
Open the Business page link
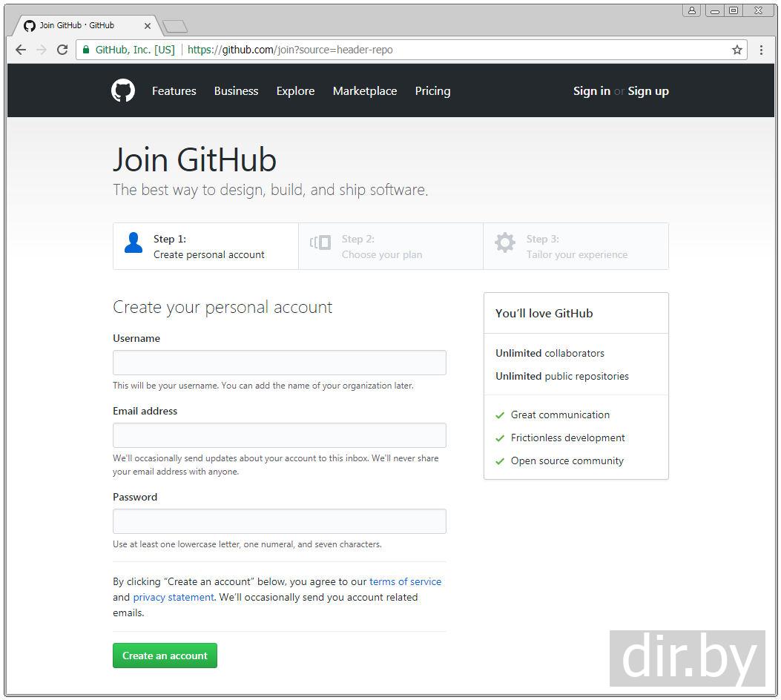[236, 91]
